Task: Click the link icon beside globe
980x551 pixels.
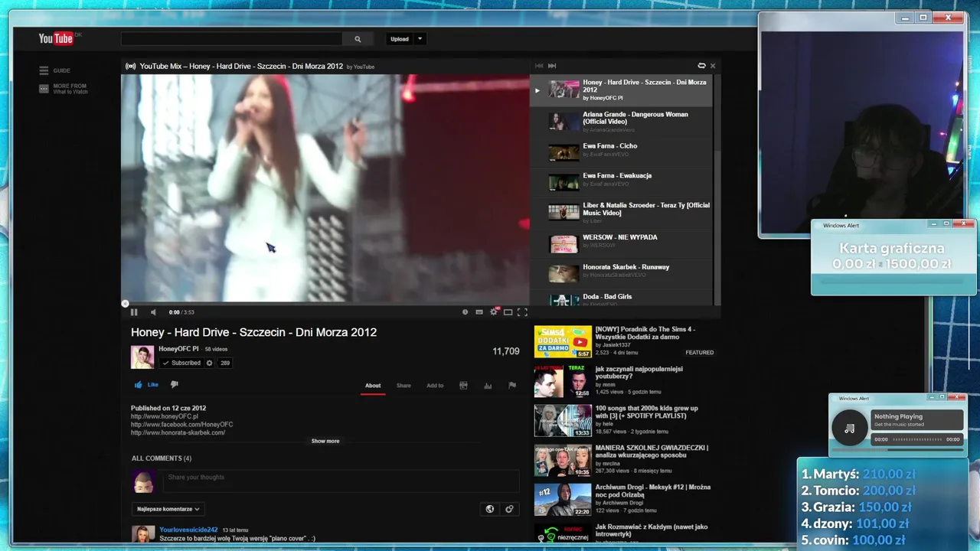Action: point(509,509)
